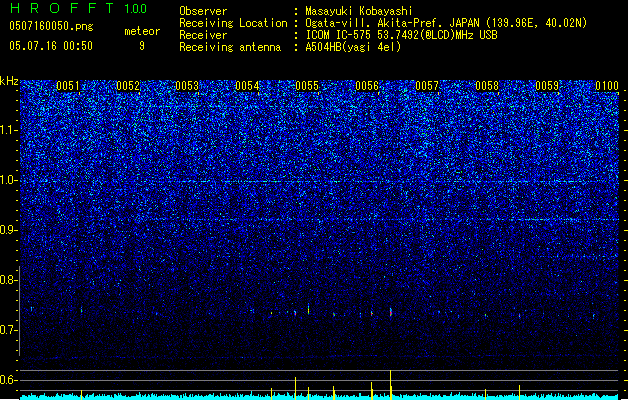Click time marker 0058
This screenshot has height=400, width=629.
[487, 86]
